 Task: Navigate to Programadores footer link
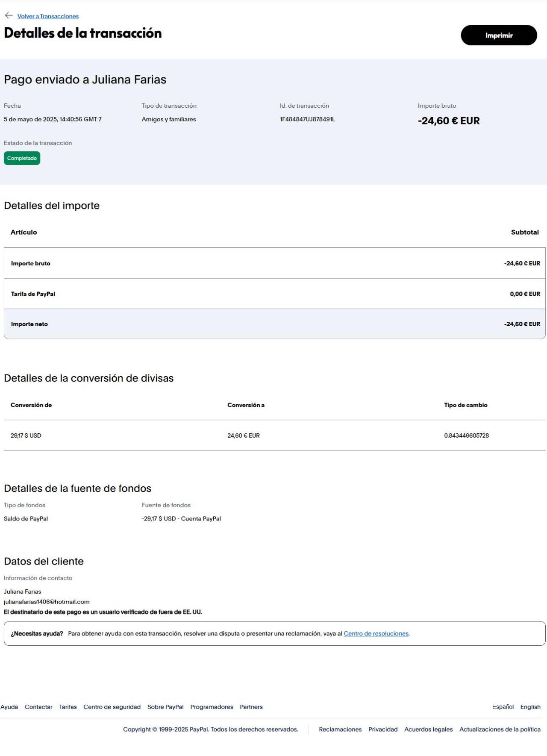pos(212,707)
